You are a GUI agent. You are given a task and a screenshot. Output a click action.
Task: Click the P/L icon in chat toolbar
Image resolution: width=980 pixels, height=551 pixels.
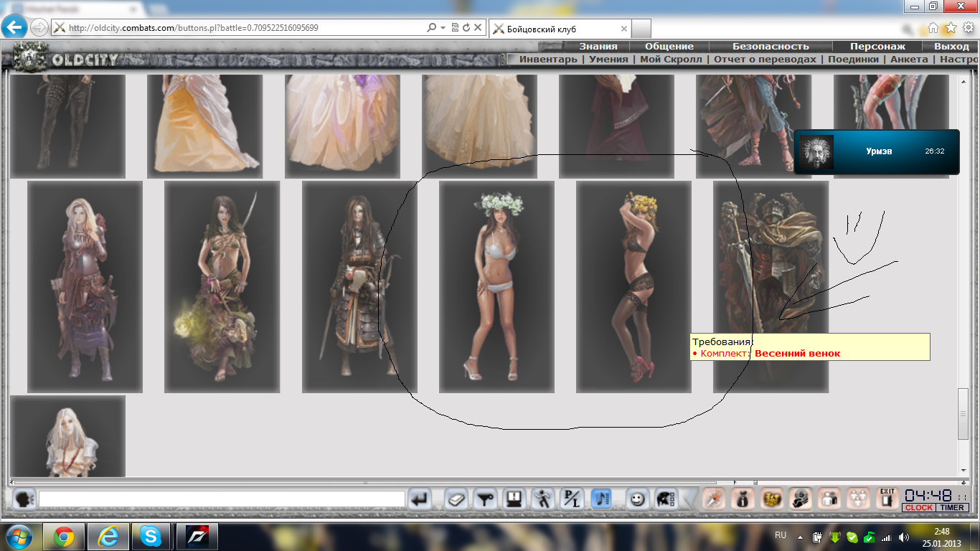tap(572, 499)
